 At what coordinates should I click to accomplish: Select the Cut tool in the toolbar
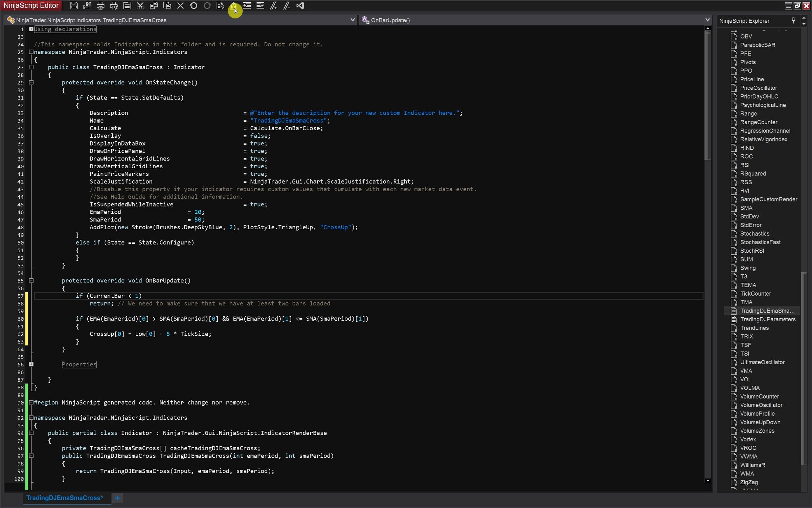[x=140, y=5]
